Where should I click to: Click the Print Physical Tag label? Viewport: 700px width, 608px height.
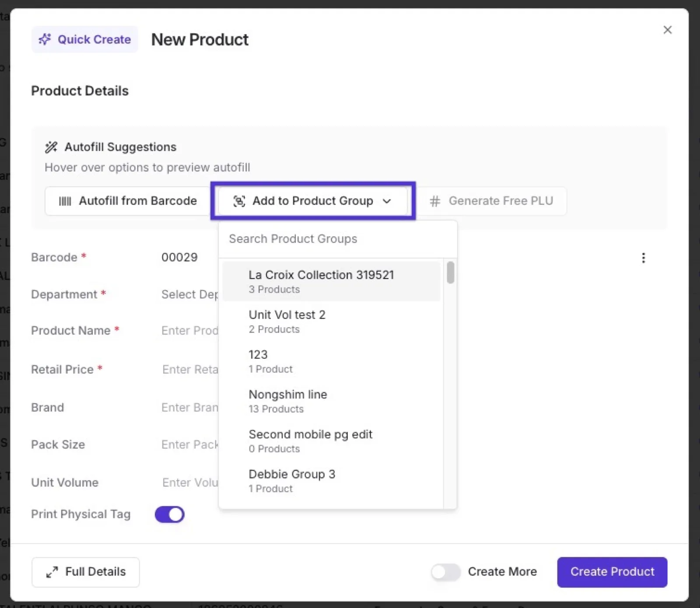tap(81, 514)
